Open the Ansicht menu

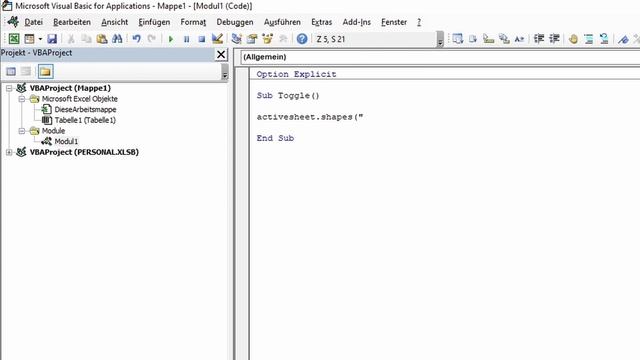pyautogui.click(x=115, y=22)
